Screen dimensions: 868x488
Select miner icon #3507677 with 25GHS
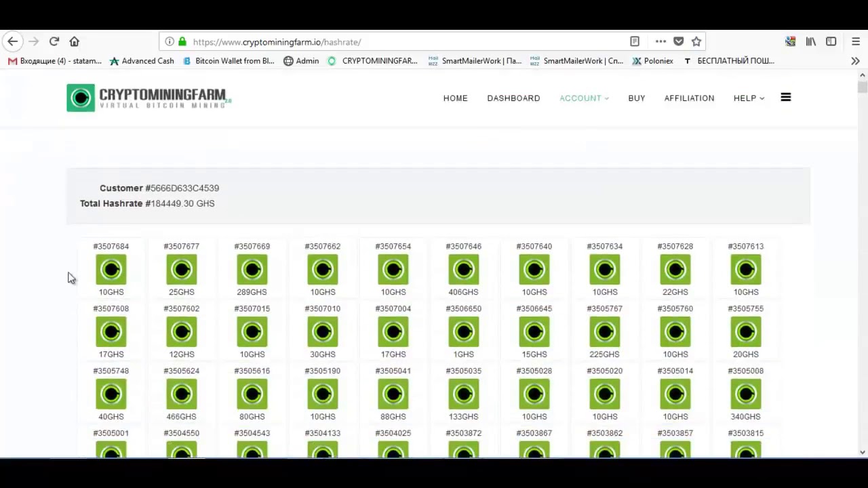click(x=182, y=269)
